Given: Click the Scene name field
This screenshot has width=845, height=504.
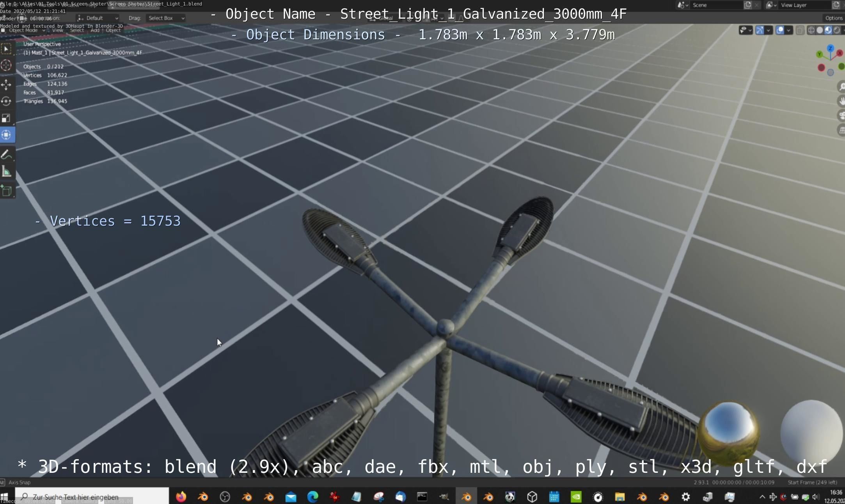Looking at the screenshot, I should [716, 5].
